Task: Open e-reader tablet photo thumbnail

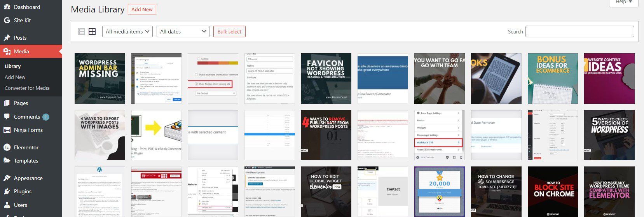Action: tap(496, 79)
